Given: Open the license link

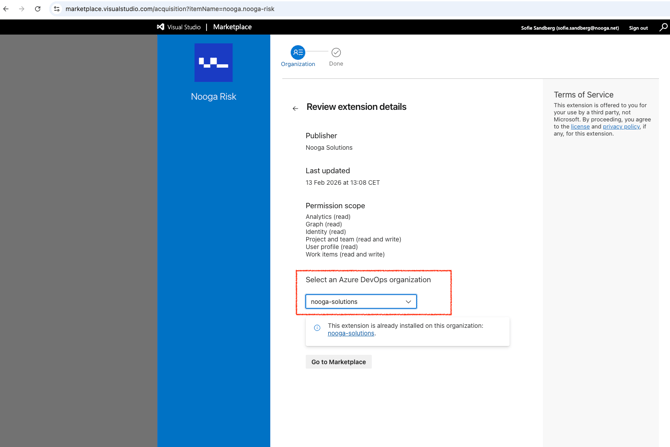Looking at the screenshot, I should tap(580, 126).
